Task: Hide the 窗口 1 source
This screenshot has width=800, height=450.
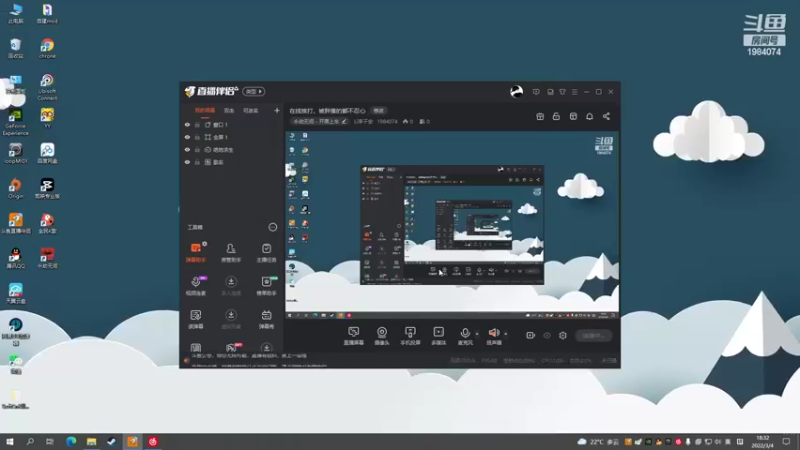Action: pos(187,124)
